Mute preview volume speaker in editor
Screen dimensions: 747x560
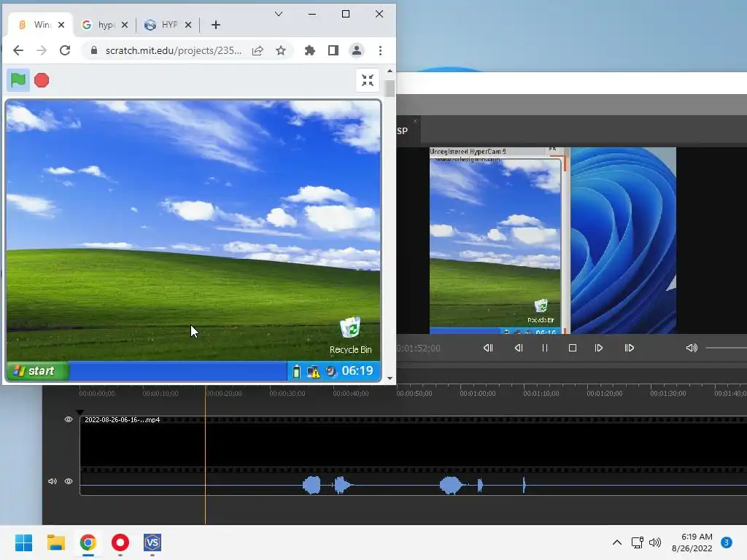click(x=692, y=348)
